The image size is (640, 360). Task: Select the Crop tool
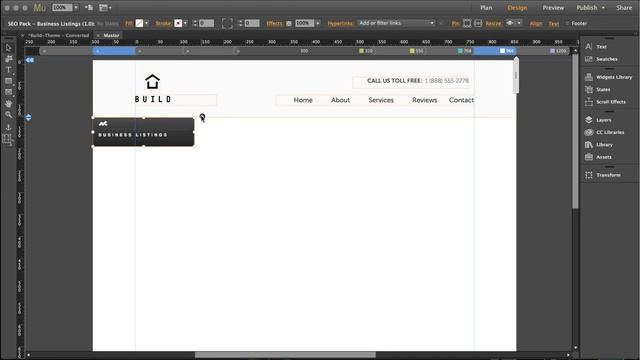point(8,59)
